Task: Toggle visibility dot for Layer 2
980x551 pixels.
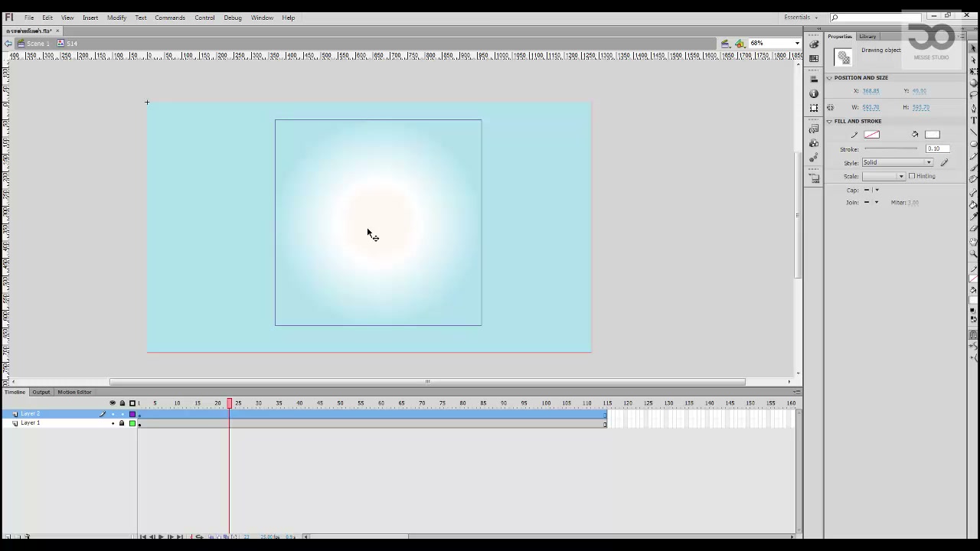Action: (113, 414)
